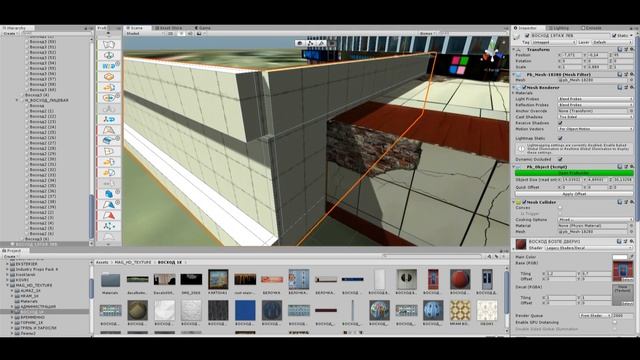
Task: Switch to the Scene tab
Action: pos(136,28)
